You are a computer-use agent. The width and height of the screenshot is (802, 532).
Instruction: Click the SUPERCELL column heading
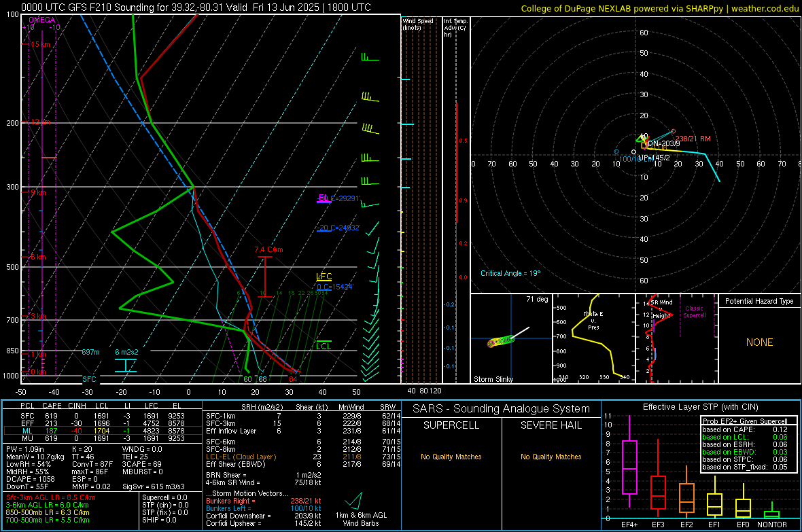point(451,425)
